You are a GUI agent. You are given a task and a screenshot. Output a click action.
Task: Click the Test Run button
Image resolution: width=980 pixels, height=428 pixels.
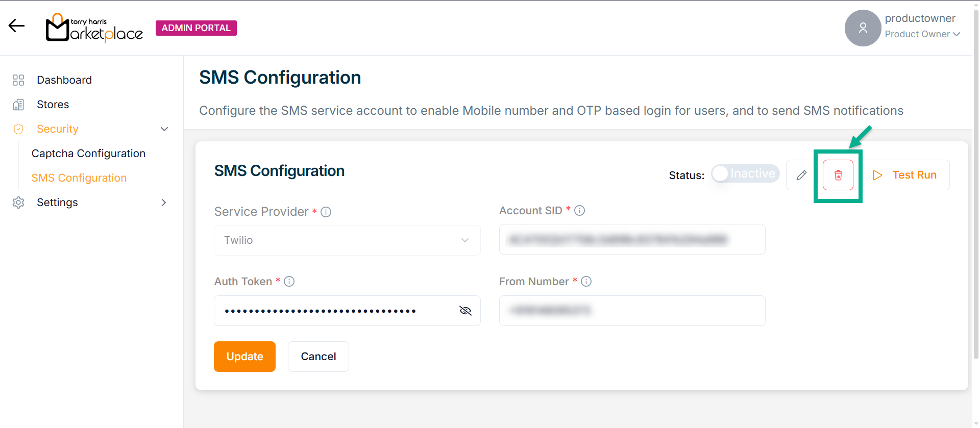point(904,175)
